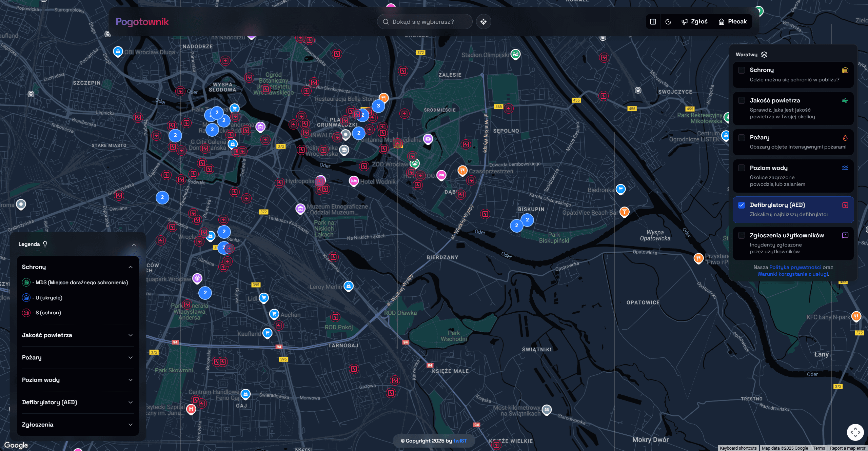Viewport: 868px width, 451px height.
Task: Click the Pogotownik logo
Action: click(142, 22)
